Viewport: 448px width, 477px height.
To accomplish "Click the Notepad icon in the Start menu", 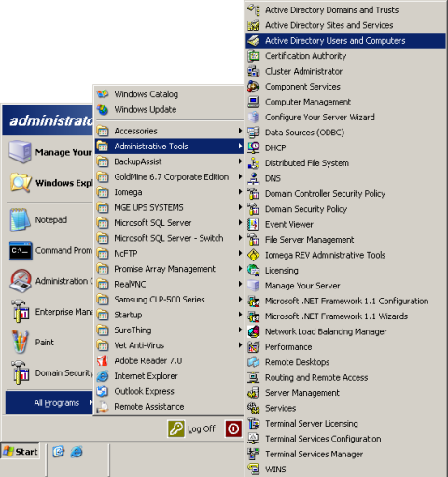I will click(20, 219).
